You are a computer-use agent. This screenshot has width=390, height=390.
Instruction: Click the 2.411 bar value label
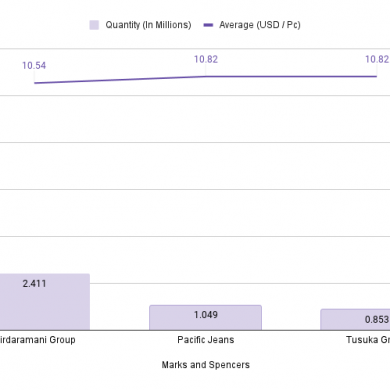(34, 284)
